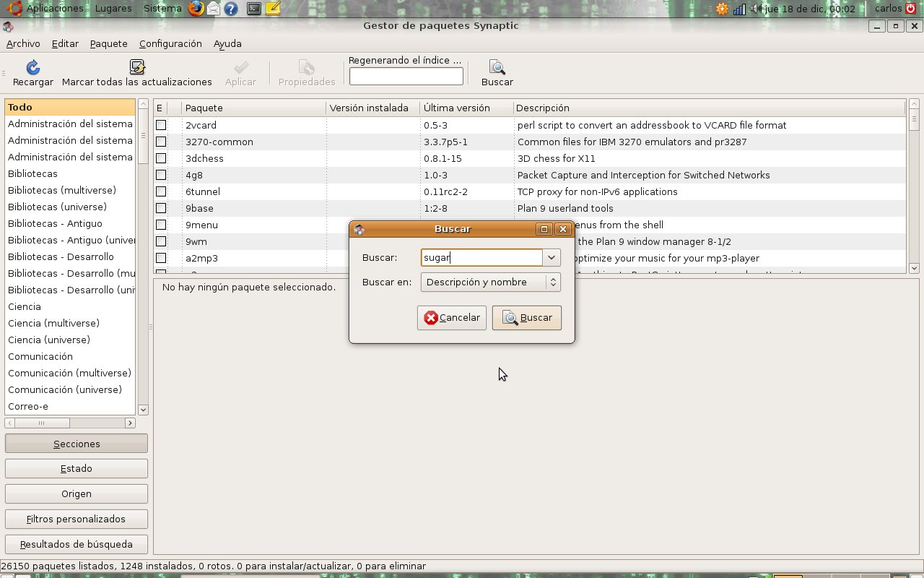The height and width of the screenshot is (578, 924).
Task: Click the network signal tray icon
Action: pos(740,9)
